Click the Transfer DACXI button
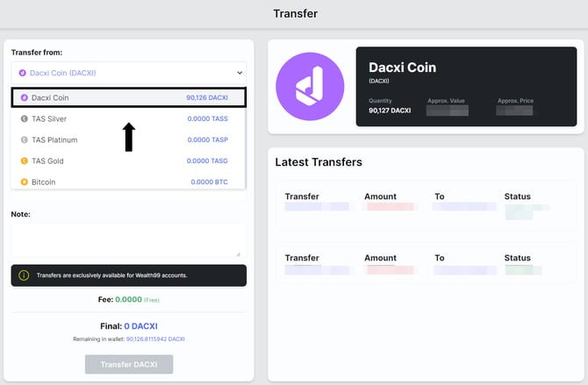588x385 pixels. [x=129, y=364]
